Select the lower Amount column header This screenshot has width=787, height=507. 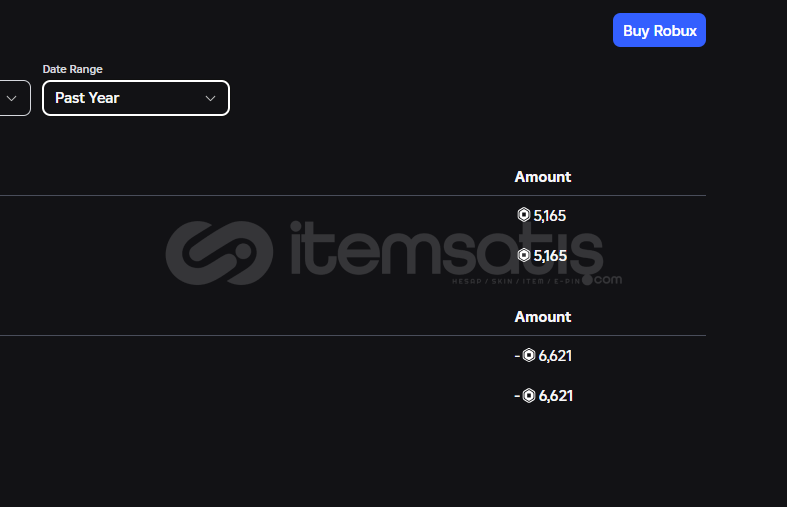(543, 317)
